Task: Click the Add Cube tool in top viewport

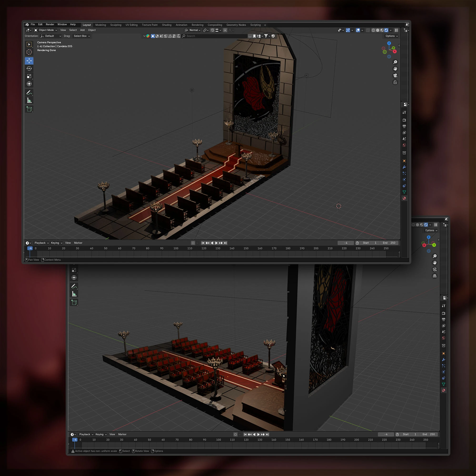Action: point(29,109)
